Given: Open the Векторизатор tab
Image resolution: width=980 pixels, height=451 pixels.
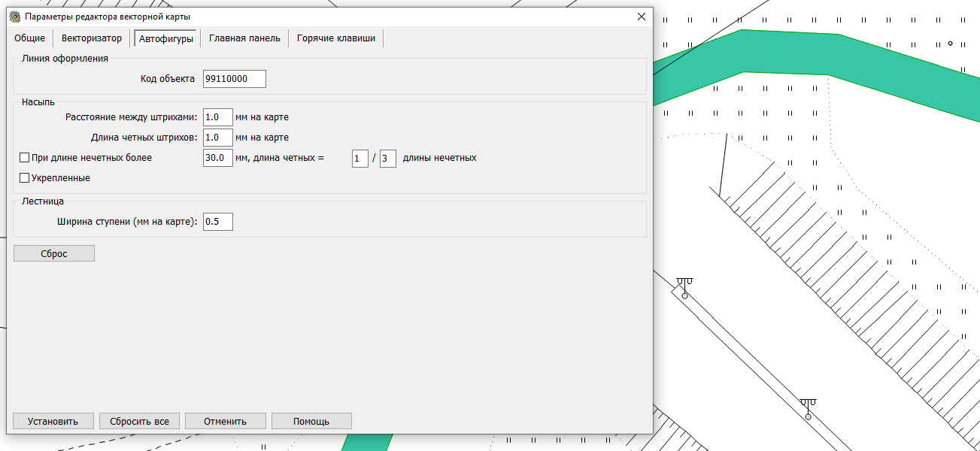Looking at the screenshot, I should (x=92, y=38).
